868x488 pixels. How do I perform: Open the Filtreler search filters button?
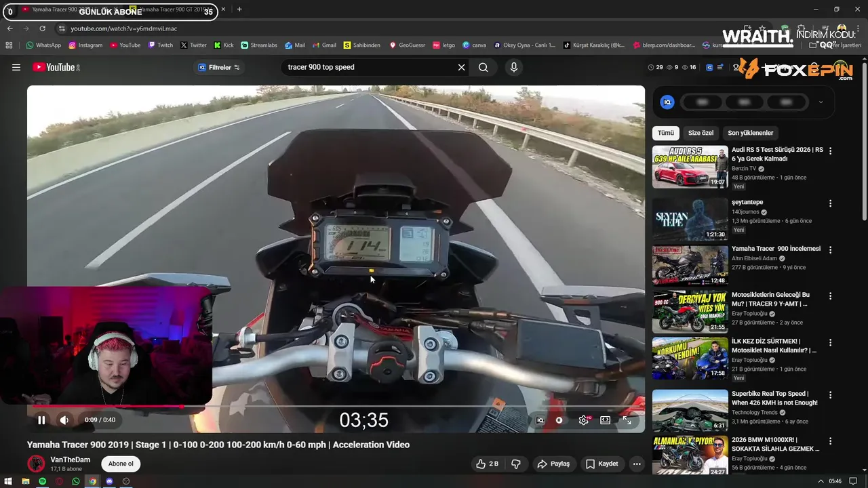[219, 67]
